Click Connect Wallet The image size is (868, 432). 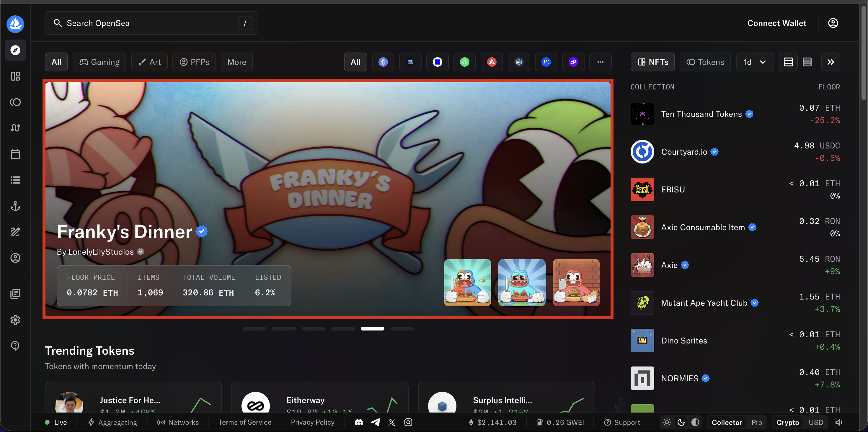pos(777,23)
